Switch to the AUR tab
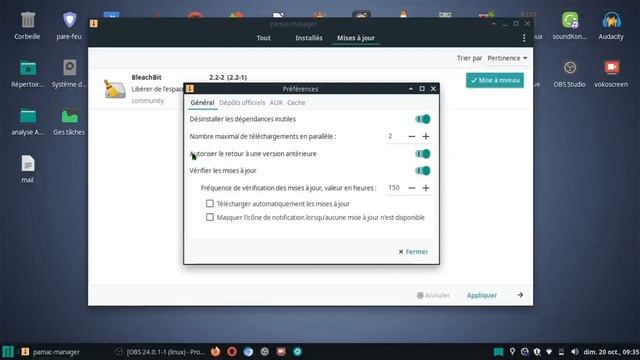This screenshot has height=360, width=640. coord(276,102)
